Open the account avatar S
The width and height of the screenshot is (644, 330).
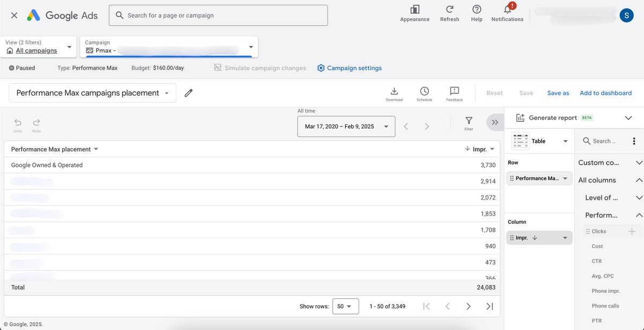coord(626,16)
